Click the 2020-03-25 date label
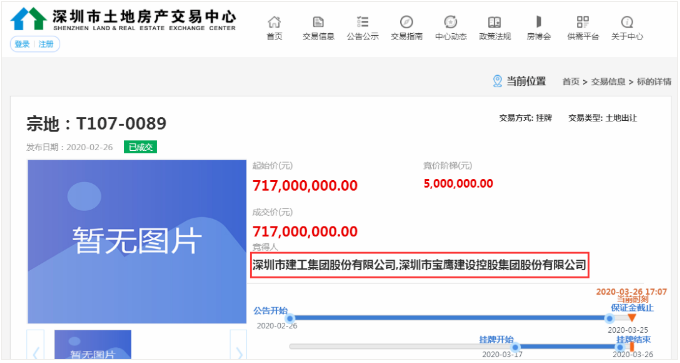This screenshot has width=680, height=363. (x=628, y=330)
